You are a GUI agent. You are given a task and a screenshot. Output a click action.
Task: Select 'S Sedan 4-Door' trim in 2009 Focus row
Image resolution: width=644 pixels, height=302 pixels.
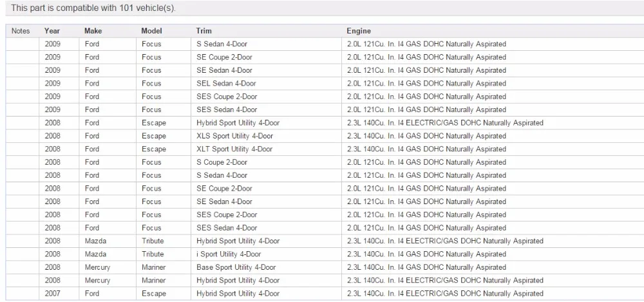pos(222,44)
